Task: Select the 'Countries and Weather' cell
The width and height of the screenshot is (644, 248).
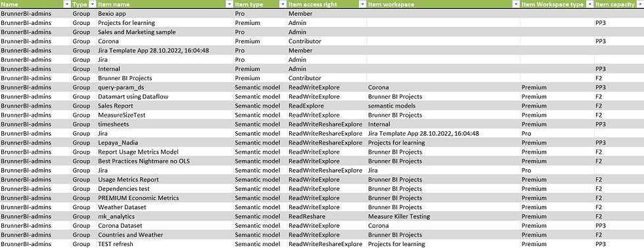Action: tap(165, 235)
